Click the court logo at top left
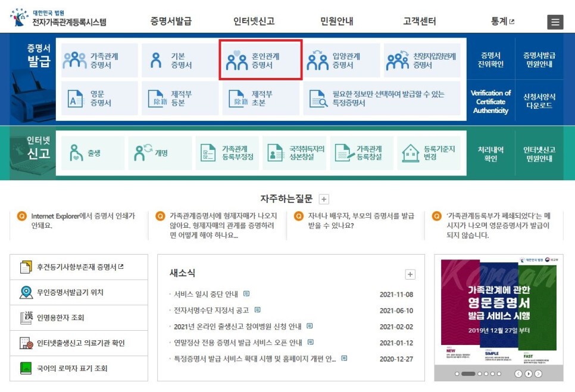Viewport: 575px width, 392px height. [58, 18]
